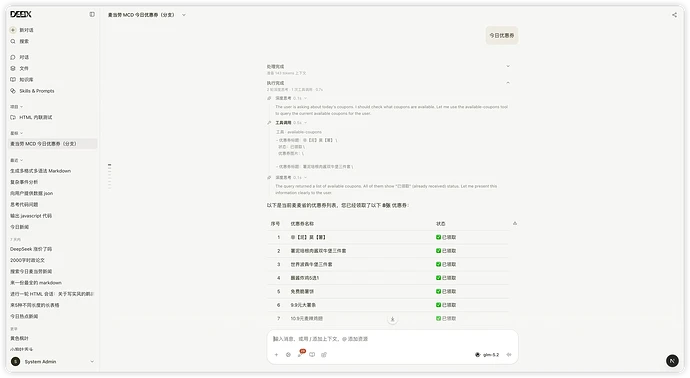Click the plus attach icon in message box

tap(276, 355)
